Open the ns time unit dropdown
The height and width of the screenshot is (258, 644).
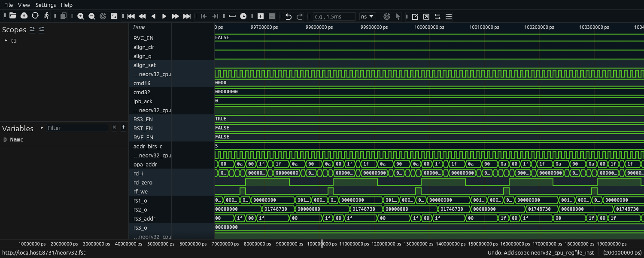coord(368,16)
